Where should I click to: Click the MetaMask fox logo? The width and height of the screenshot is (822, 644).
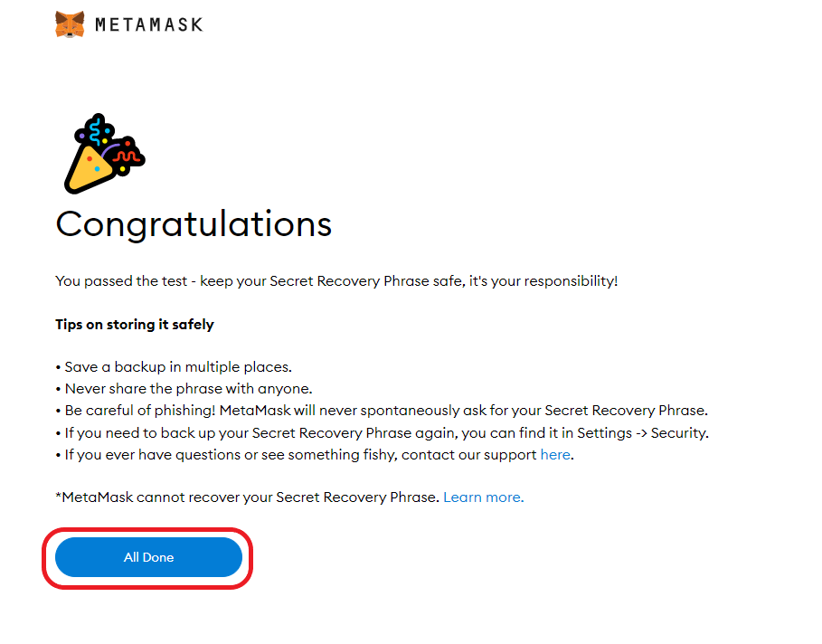(x=70, y=24)
